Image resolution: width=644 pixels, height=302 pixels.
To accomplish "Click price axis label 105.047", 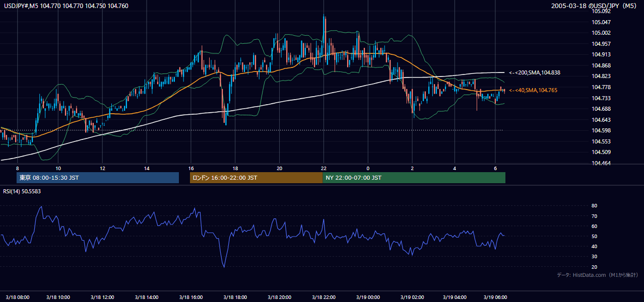I will [x=600, y=22].
